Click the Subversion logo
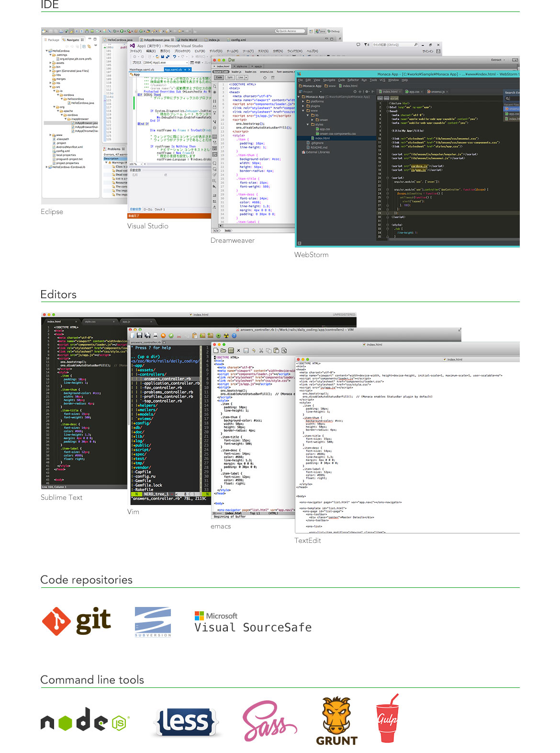The width and height of the screenshot is (560, 753). (x=153, y=621)
